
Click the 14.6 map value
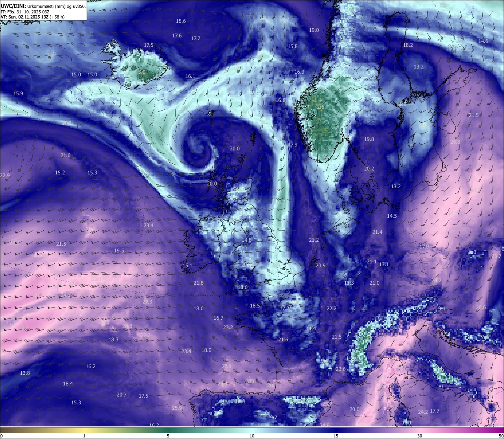[483, 41]
